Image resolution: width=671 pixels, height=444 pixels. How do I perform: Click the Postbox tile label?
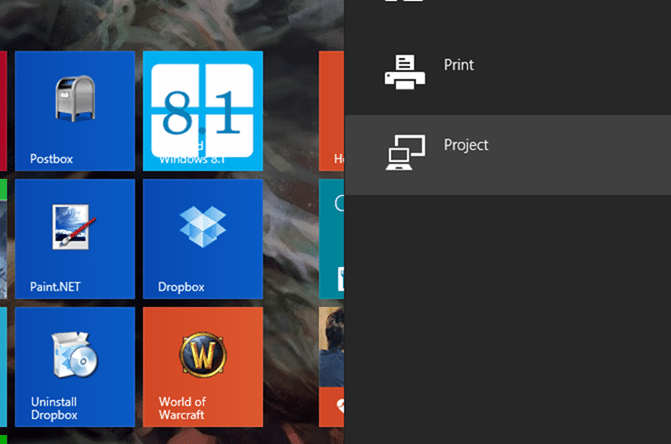pos(51,159)
